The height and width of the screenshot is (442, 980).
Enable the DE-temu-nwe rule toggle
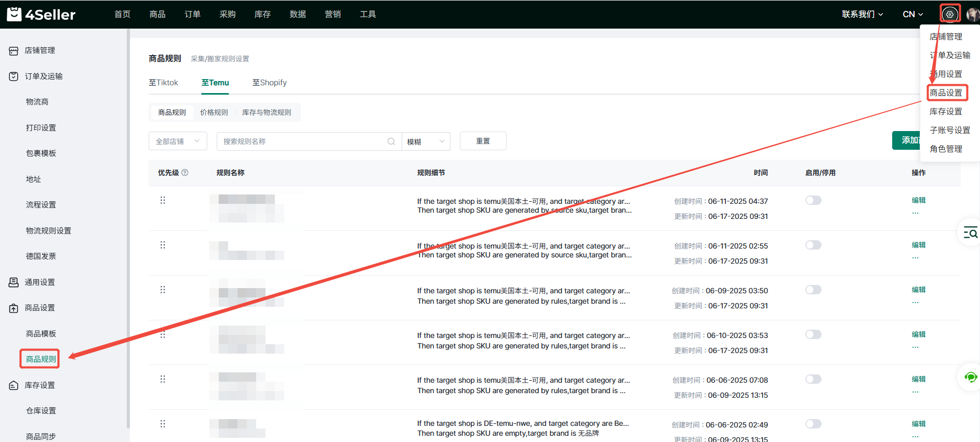813,424
